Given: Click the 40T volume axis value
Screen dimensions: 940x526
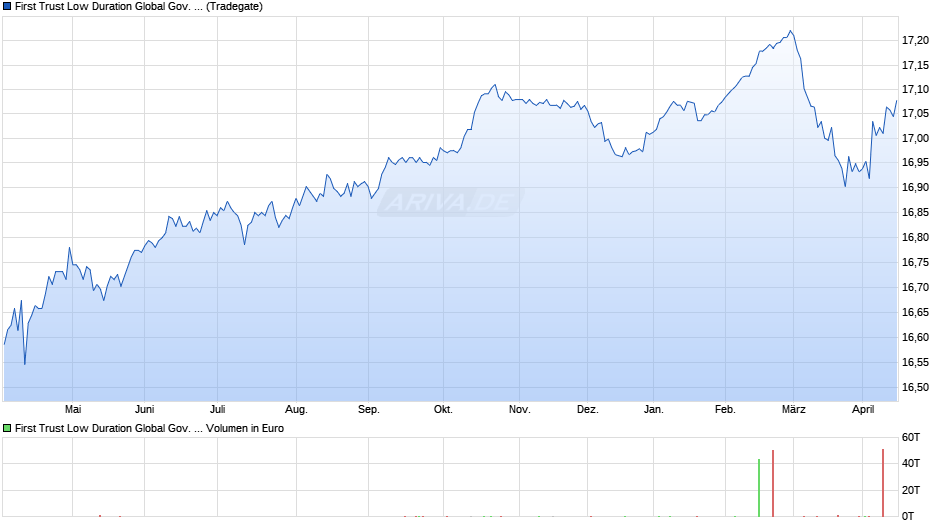Looking at the screenshot, I should point(911,463).
